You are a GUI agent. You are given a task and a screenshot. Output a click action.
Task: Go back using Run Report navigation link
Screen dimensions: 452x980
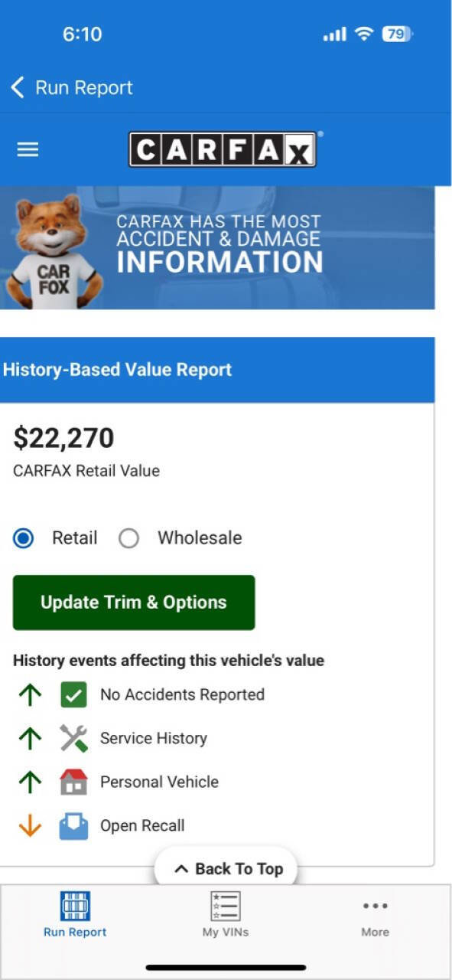click(x=73, y=87)
